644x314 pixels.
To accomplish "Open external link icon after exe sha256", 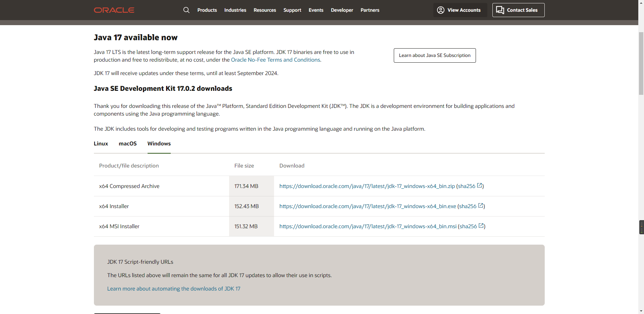I will [x=481, y=206].
